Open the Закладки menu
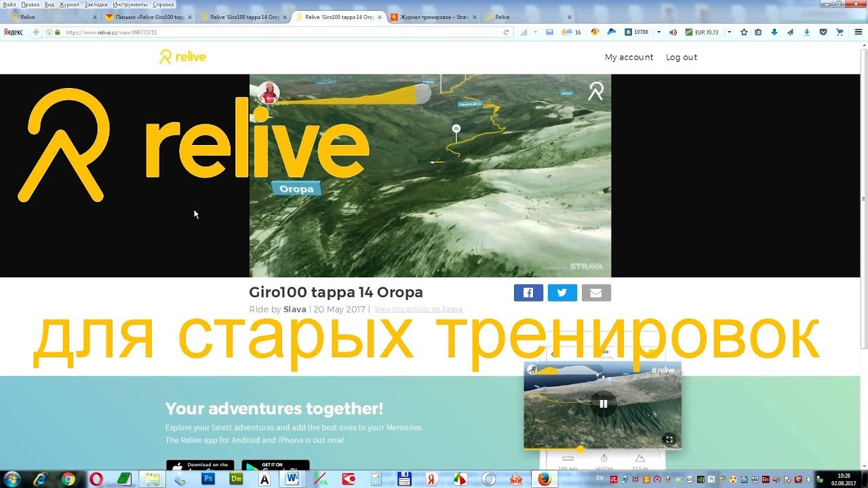The height and width of the screenshot is (488, 868). tap(96, 4)
